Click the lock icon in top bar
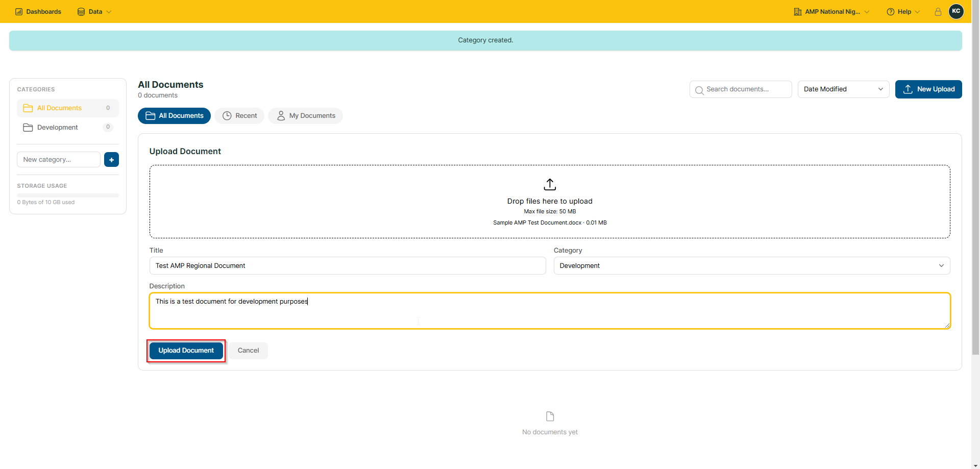This screenshot has width=980, height=469. click(x=938, y=12)
